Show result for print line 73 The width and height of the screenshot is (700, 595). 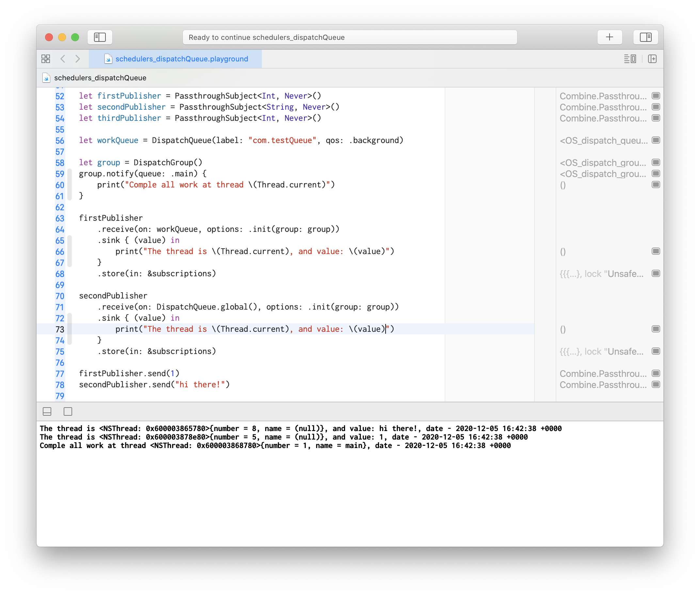656,329
